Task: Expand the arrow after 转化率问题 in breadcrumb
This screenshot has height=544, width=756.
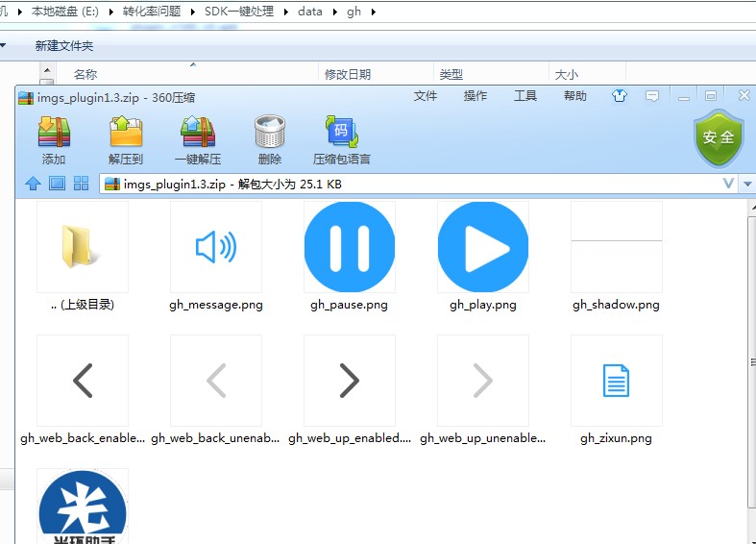Action: click(192, 12)
